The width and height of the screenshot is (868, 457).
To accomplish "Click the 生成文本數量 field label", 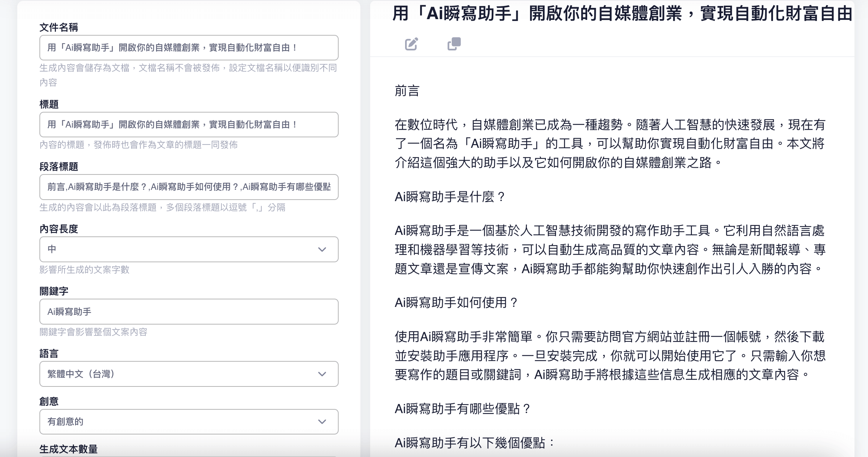I will 69,449.
